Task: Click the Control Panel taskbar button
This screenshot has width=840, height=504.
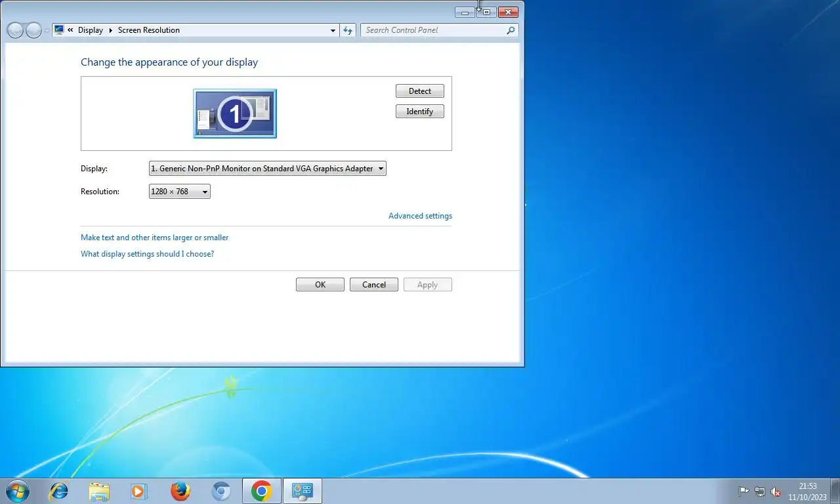Action: [x=302, y=491]
